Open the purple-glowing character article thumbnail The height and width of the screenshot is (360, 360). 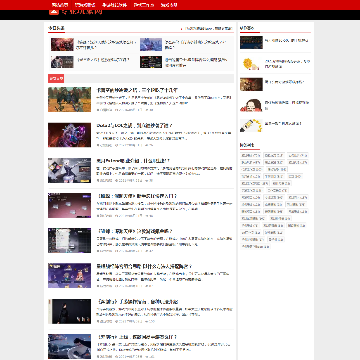pyautogui.click(x=69, y=135)
